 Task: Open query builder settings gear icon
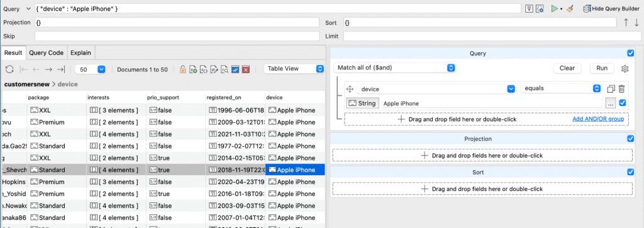click(x=625, y=69)
